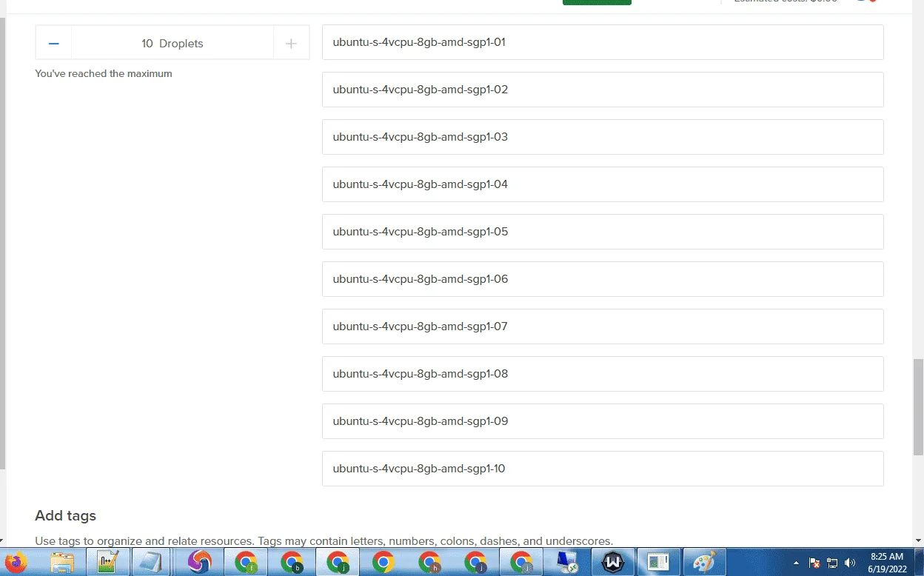This screenshot has width=924, height=576.
Task: Click the scrollbar down arrow
Action: 918,540
